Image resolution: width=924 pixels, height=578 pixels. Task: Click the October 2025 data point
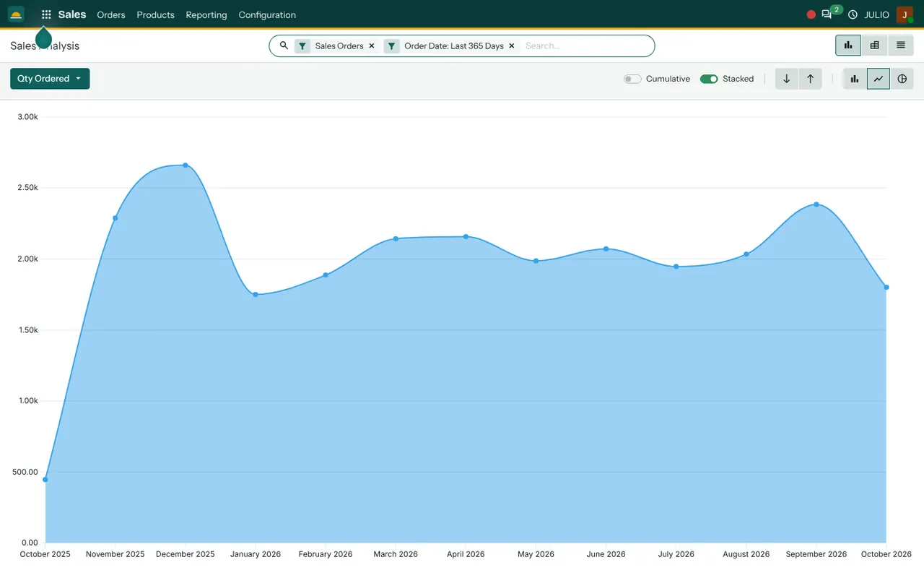(x=45, y=480)
